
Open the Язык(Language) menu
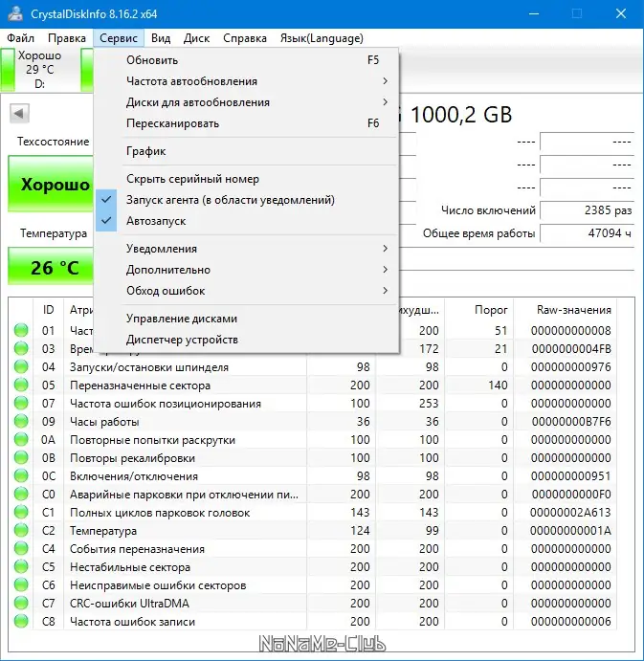tap(322, 38)
